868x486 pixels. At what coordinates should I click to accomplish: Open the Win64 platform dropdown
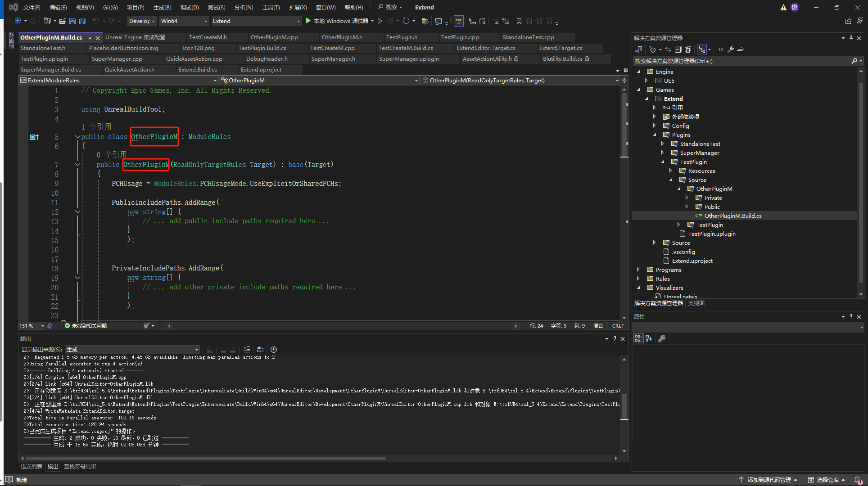click(184, 21)
